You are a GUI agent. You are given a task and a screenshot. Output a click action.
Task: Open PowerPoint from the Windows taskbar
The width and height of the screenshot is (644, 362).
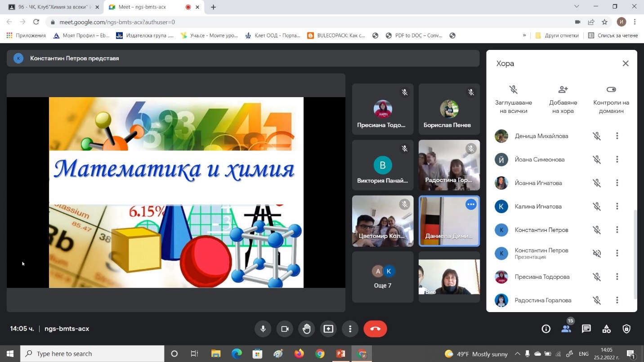point(340,354)
